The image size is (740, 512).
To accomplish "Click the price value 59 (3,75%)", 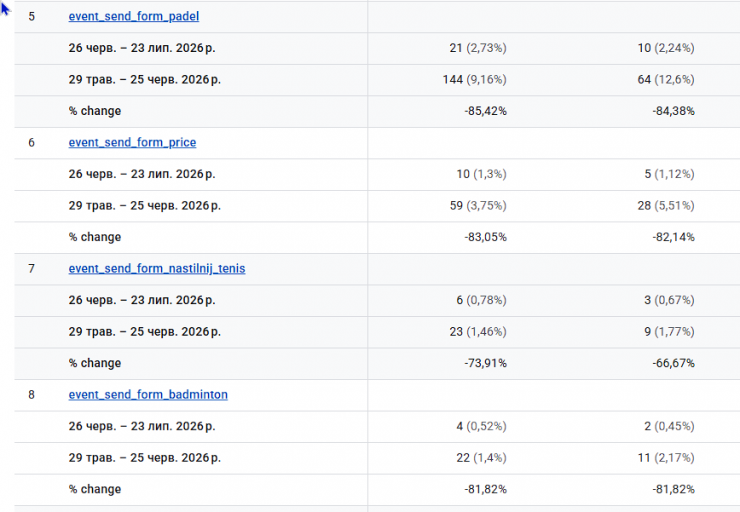I will (478, 206).
